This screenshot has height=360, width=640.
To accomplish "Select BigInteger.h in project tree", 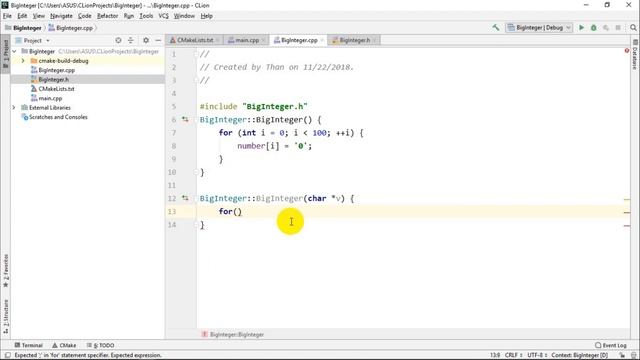I will (53, 80).
